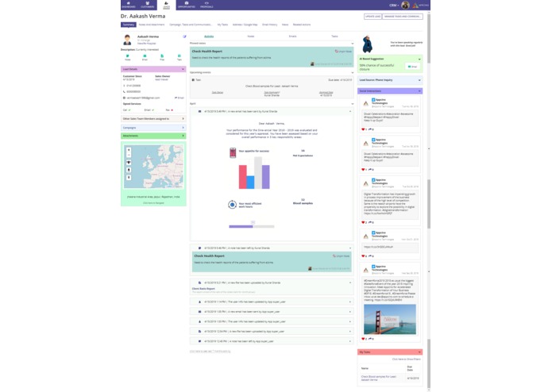Viewport: 552px width, 392px height.
Task: Click heart icon on Golden Gate bridge post
Action: [x=363, y=339]
